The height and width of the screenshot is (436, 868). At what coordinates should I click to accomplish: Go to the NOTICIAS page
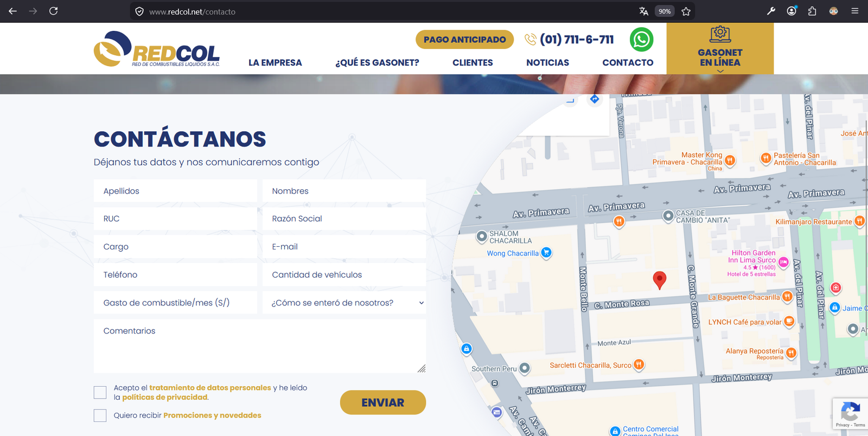[547, 62]
